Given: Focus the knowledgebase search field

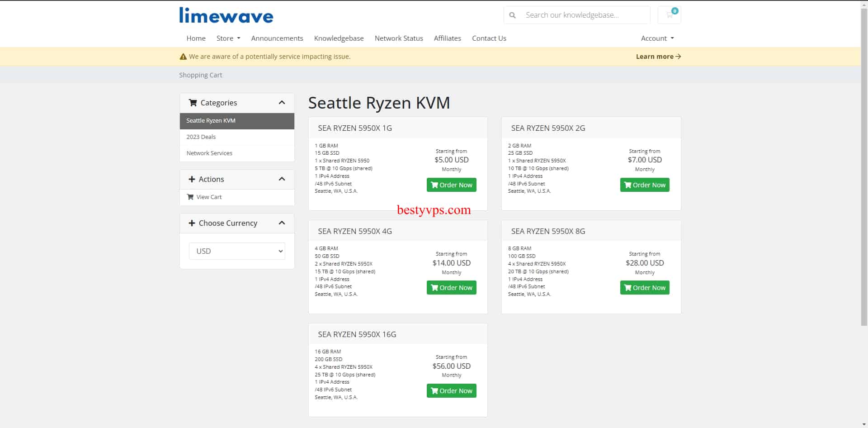Looking at the screenshot, I should pos(585,15).
